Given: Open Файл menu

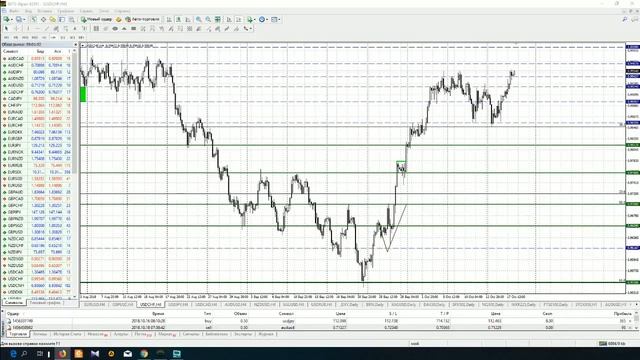Looking at the screenshot, I should pos(13,11).
